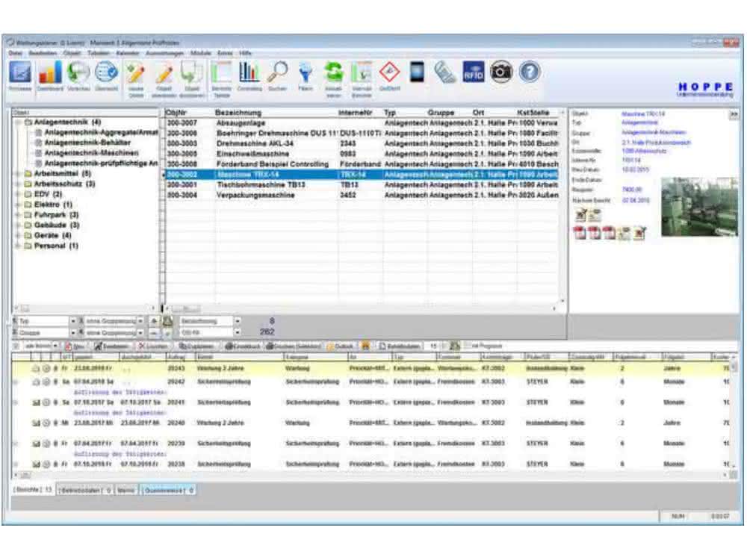Click the Objekt bearbeiten pencil icon
747x560 pixels.
[164, 73]
